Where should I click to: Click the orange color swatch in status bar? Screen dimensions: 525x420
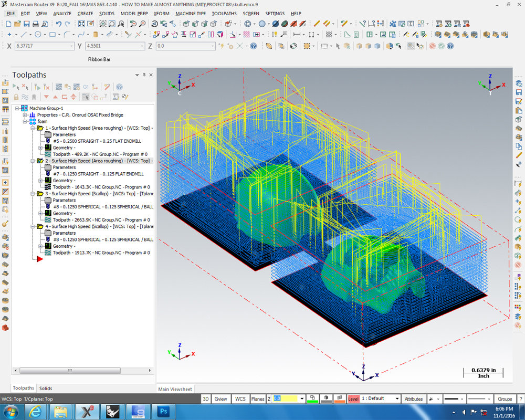click(x=340, y=399)
